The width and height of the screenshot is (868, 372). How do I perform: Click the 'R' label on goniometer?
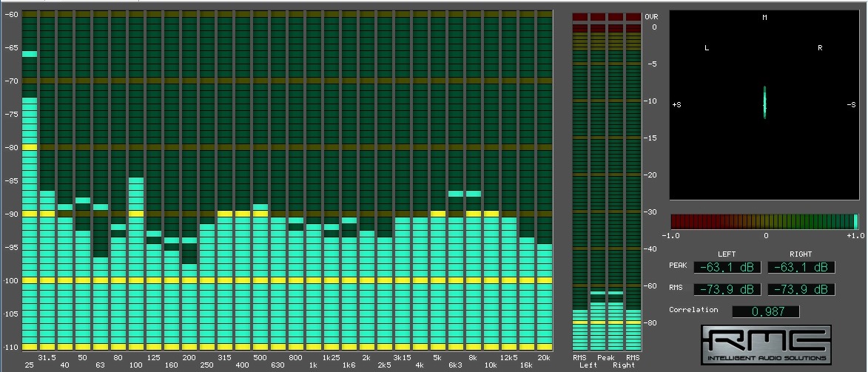click(x=820, y=48)
